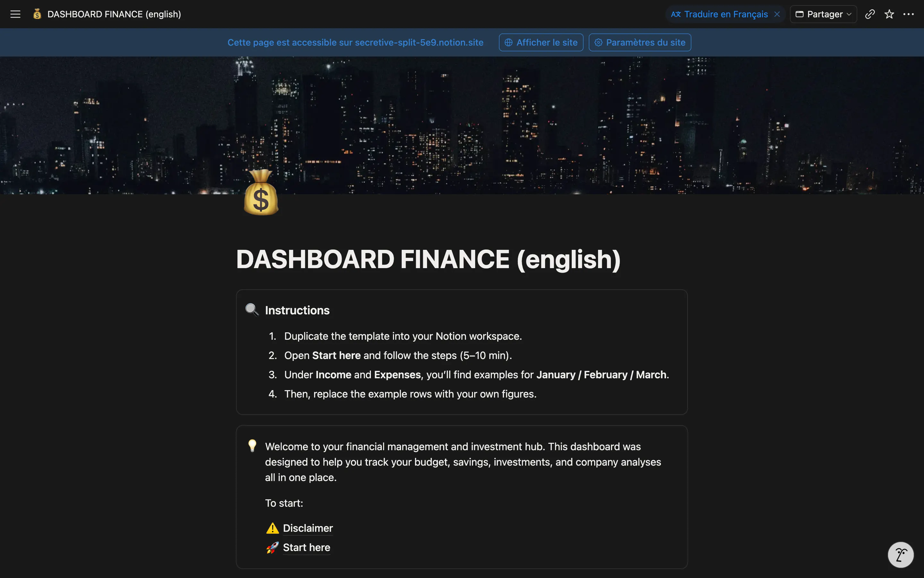Click the 'Welcome to your financial management' paragraph
This screenshot has height=578, width=924.
coord(463,462)
